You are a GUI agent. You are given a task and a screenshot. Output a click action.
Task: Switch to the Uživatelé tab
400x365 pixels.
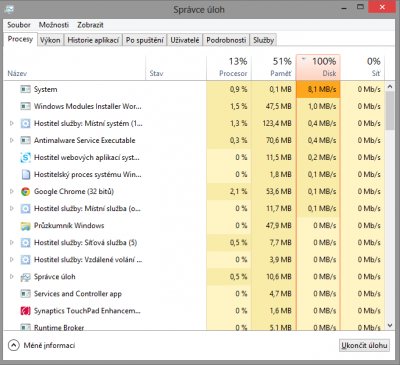tap(185, 40)
